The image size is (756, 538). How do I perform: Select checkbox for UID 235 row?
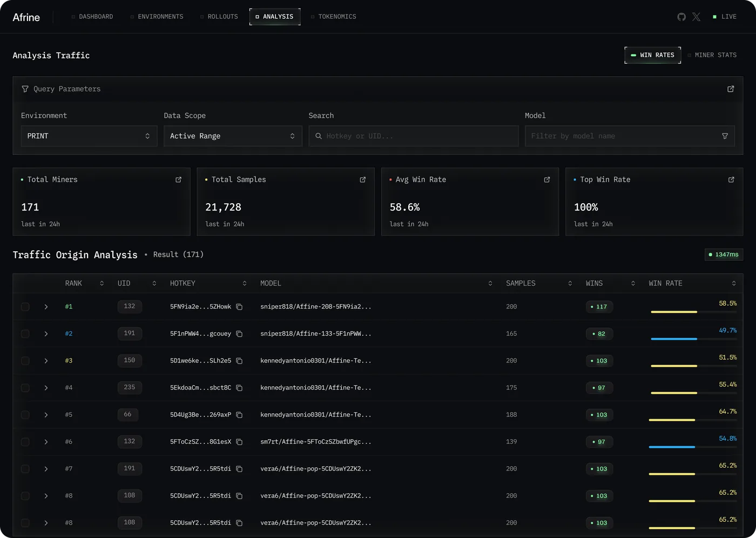coord(25,388)
